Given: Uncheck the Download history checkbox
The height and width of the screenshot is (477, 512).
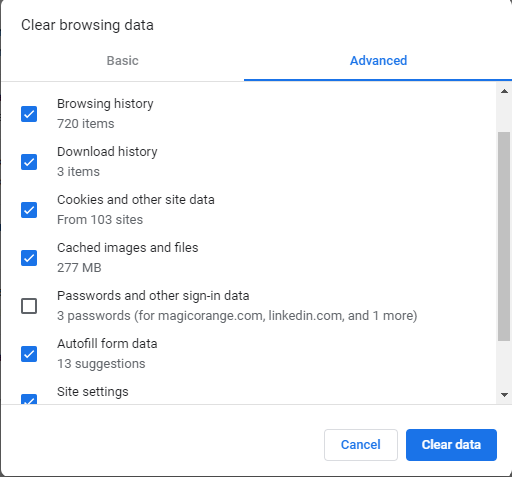Looking at the screenshot, I should tap(29, 162).
